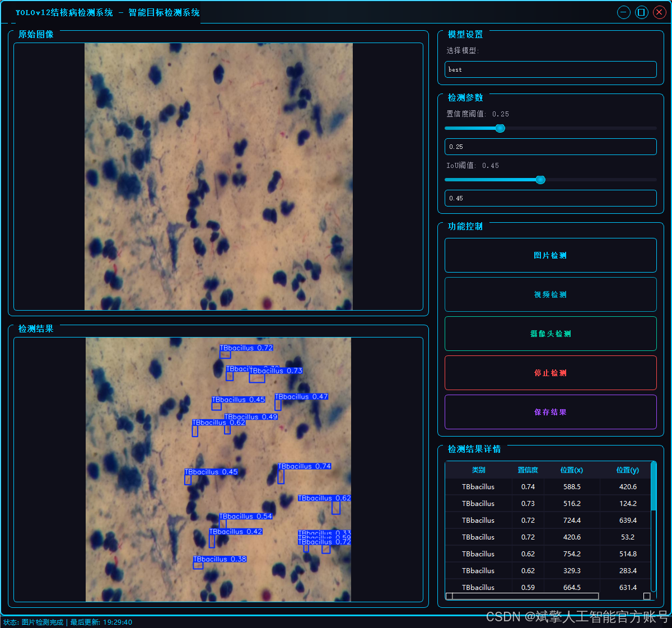The height and width of the screenshot is (628, 672).
Task: Click the TBbacillus 0.47 detection label
Action: pos(301,397)
